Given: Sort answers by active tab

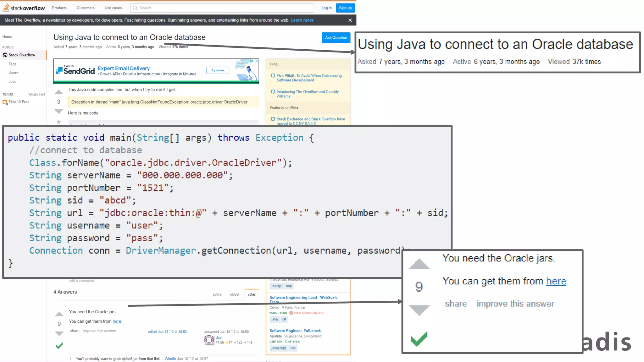Looking at the screenshot, I should pyautogui.click(x=217, y=294).
